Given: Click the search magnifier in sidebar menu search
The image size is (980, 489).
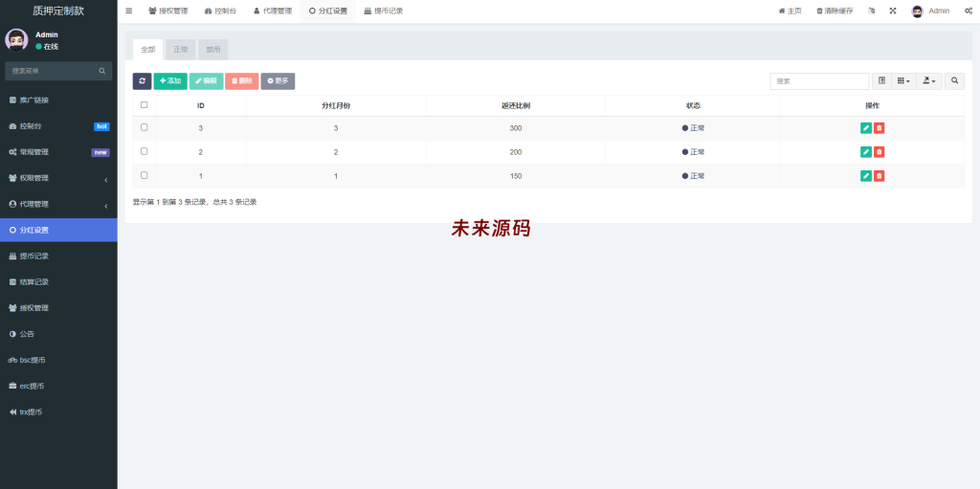Looking at the screenshot, I should [101, 71].
